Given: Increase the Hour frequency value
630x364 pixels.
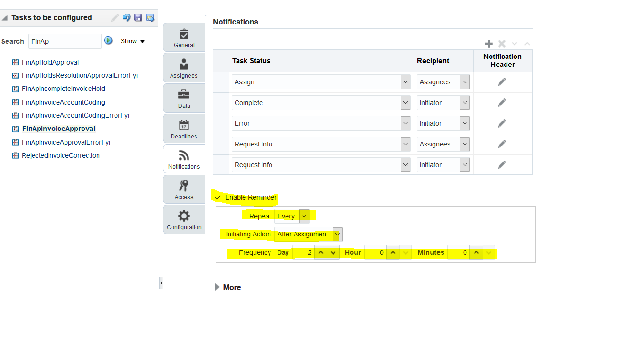Looking at the screenshot, I should [393, 252].
